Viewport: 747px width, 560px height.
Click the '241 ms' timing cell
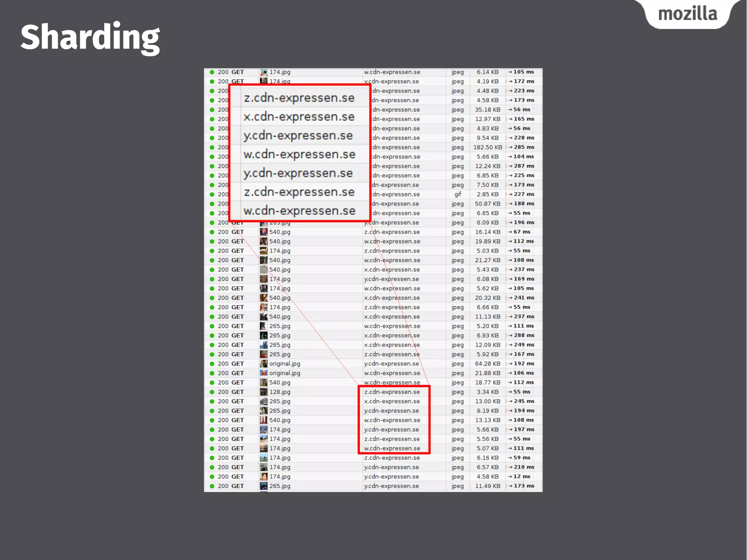pyautogui.click(x=521, y=298)
